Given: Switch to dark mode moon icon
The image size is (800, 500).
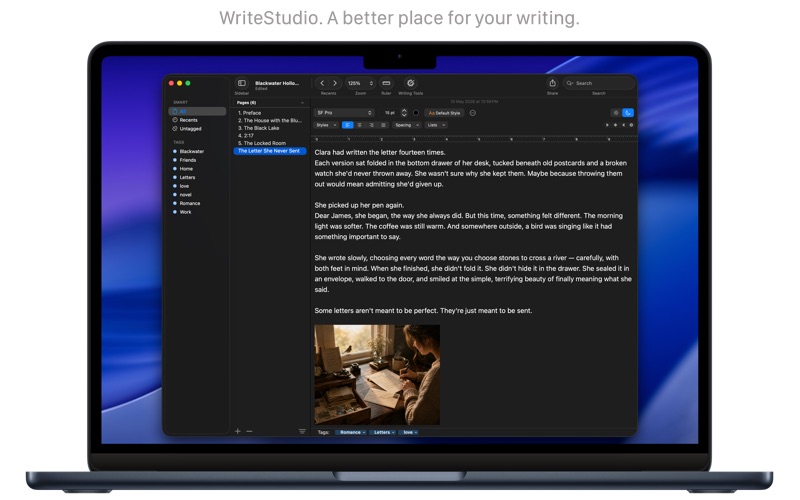Looking at the screenshot, I should [628, 113].
